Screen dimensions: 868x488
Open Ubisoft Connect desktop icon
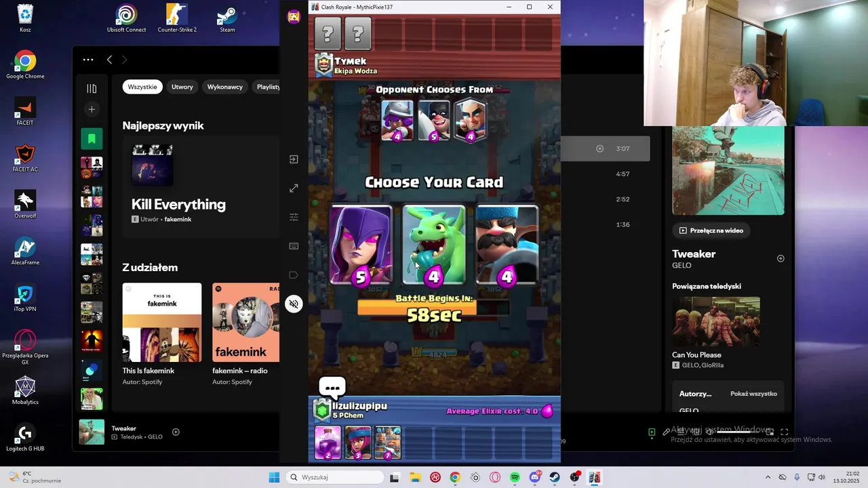[x=126, y=18]
